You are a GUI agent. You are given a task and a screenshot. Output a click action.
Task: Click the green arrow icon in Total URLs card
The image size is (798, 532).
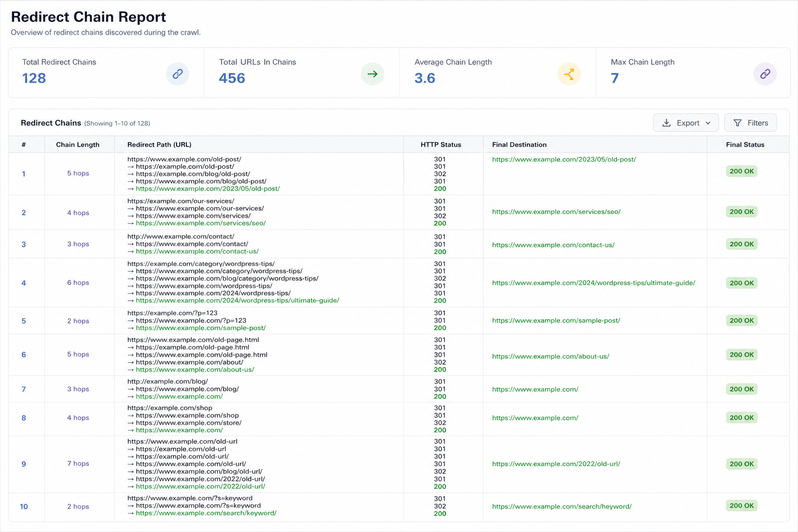pos(373,74)
